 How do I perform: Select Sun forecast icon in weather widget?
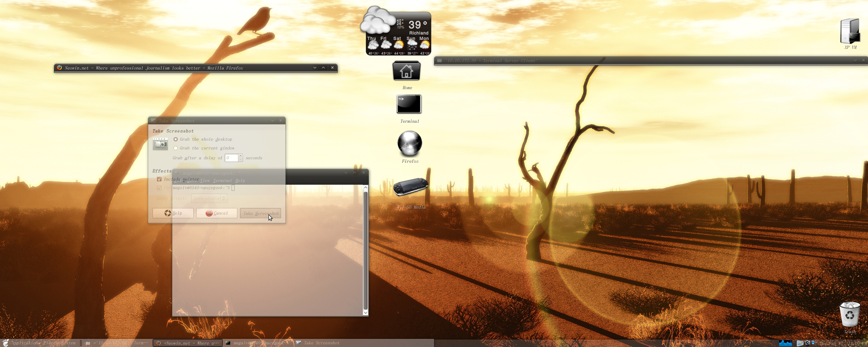click(x=412, y=45)
